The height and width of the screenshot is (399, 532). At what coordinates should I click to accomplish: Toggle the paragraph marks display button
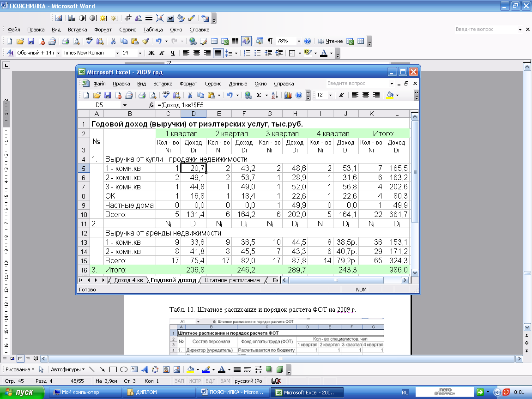[270, 41]
